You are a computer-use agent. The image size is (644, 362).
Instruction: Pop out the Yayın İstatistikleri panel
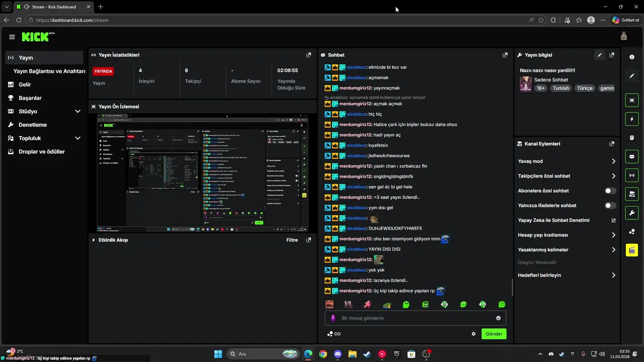pyautogui.click(x=308, y=55)
